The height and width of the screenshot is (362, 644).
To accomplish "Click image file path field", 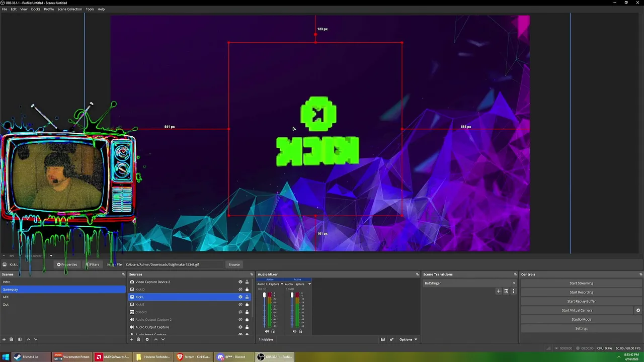I will (174, 264).
